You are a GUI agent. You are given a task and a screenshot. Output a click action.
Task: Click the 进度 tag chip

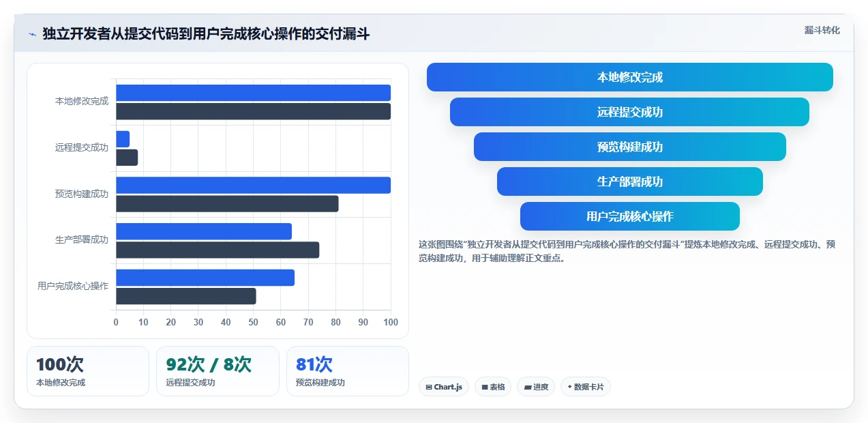536,387
